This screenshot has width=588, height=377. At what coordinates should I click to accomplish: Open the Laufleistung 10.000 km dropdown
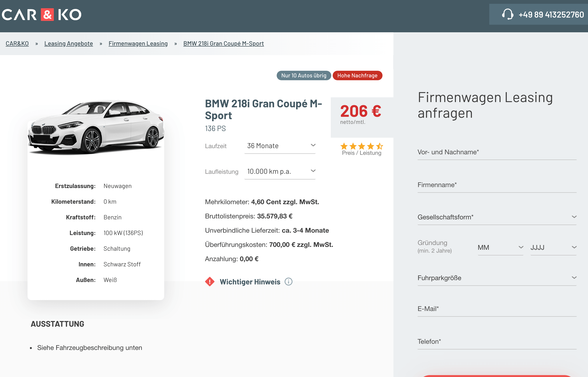(x=280, y=171)
